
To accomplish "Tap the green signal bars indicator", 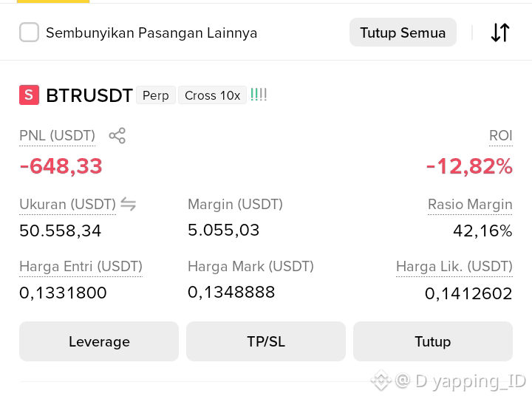I will click(259, 95).
